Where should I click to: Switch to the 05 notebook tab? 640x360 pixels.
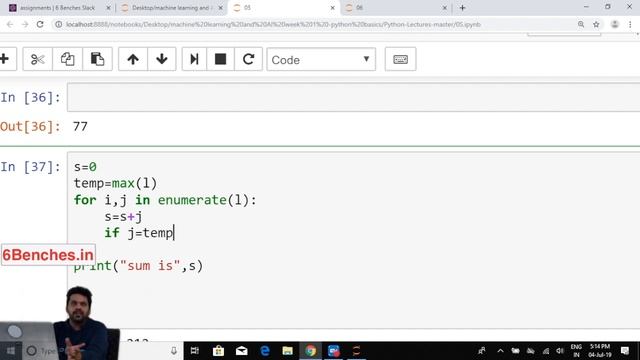283,8
